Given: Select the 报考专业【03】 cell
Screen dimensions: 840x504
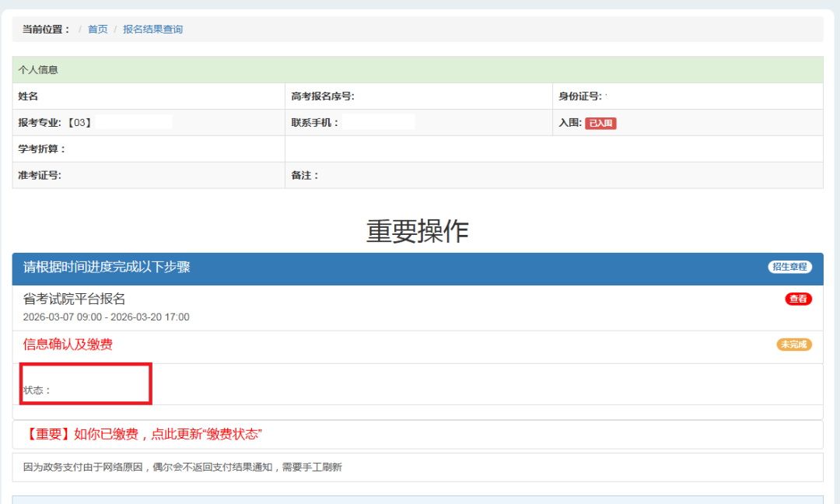Looking at the screenshot, I should point(55,123).
